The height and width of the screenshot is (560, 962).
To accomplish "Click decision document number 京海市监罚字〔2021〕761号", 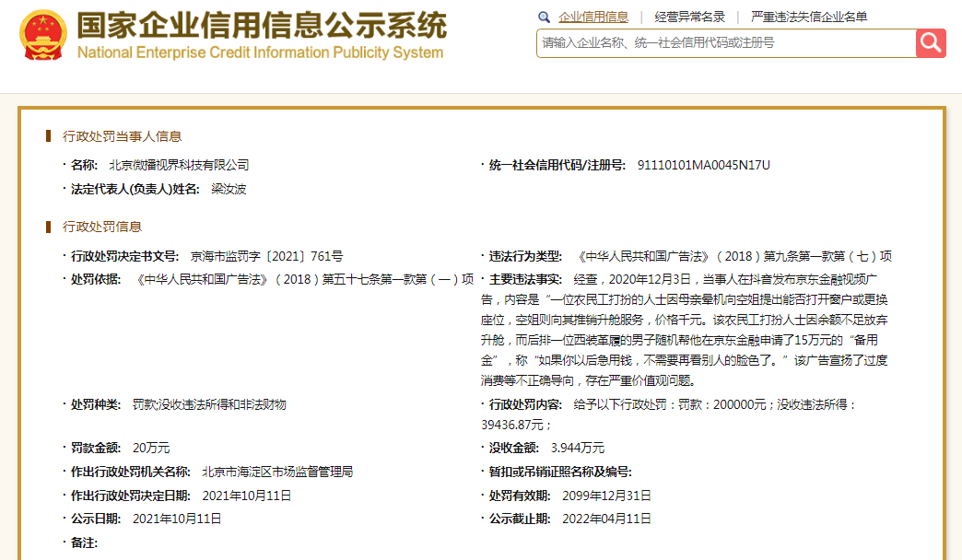I will [267, 256].
